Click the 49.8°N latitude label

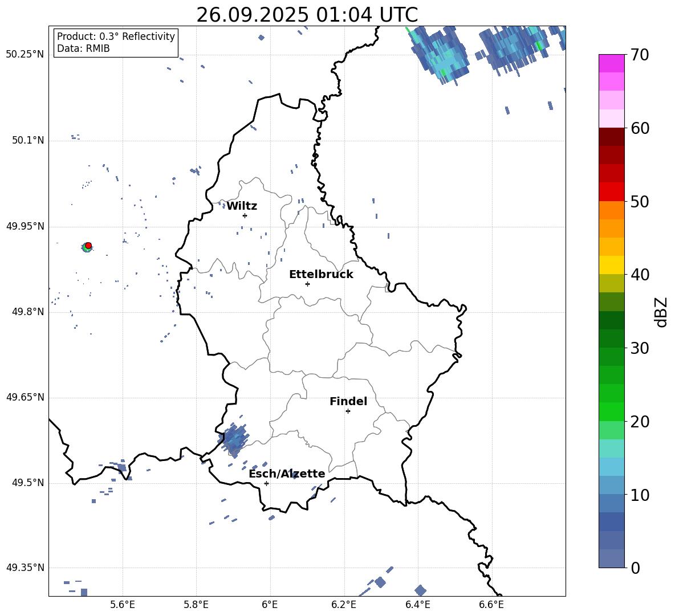click(x=28, y=312)
